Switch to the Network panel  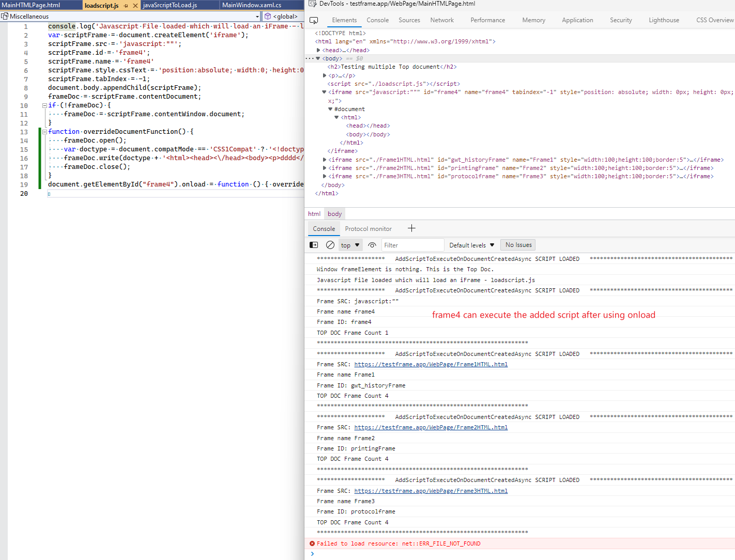click(442, 20)
